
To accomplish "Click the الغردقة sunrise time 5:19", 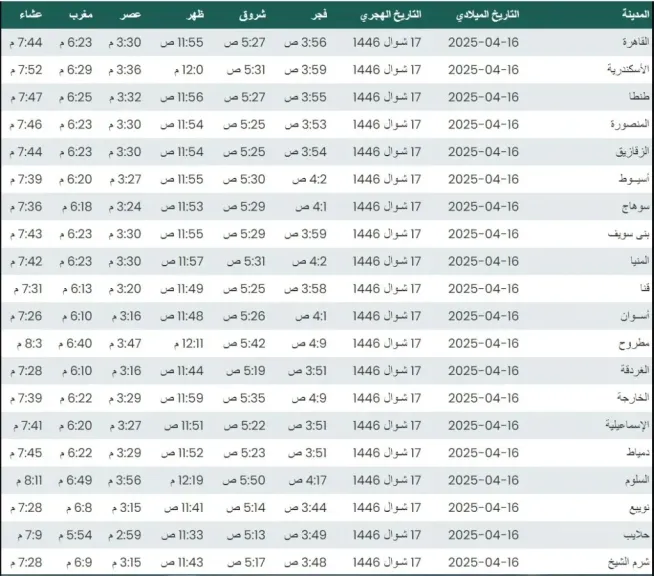I will coord(246,371).
